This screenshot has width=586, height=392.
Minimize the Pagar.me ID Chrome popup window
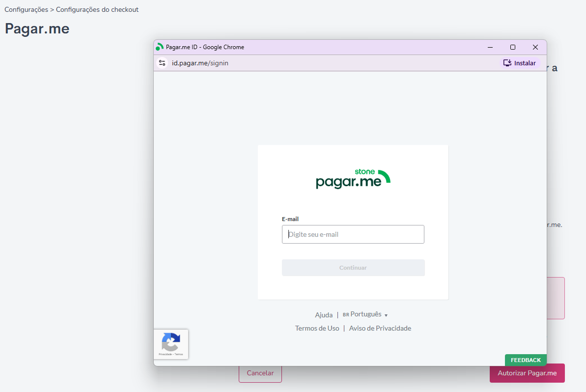tap(490, 47)
